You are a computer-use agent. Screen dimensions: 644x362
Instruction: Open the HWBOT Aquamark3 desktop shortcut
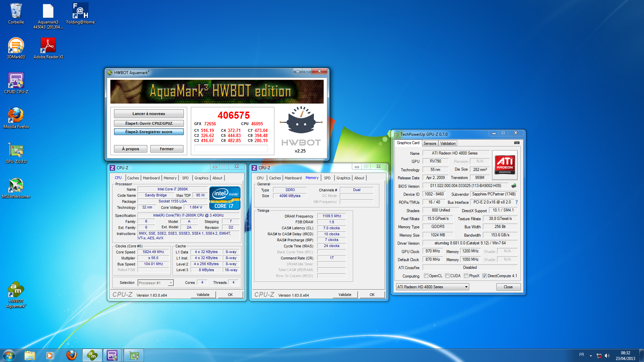tap(16, 295)
